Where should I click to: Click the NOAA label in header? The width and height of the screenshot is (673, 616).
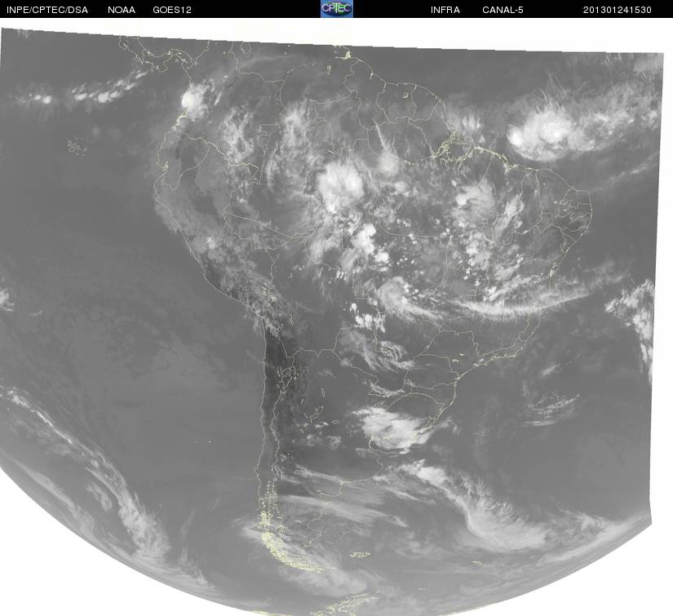click(x=122, y=10)
